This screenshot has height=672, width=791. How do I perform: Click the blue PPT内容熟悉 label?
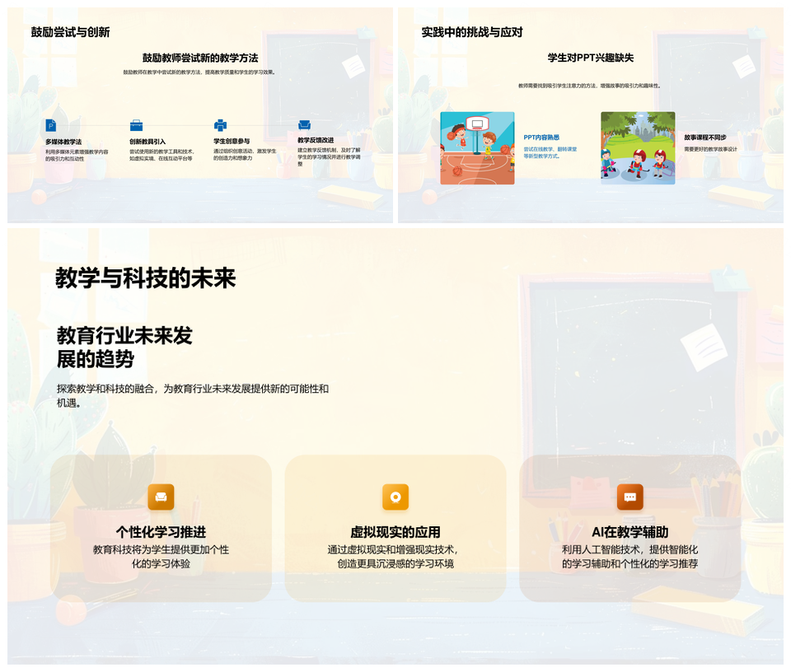(541, 138)
